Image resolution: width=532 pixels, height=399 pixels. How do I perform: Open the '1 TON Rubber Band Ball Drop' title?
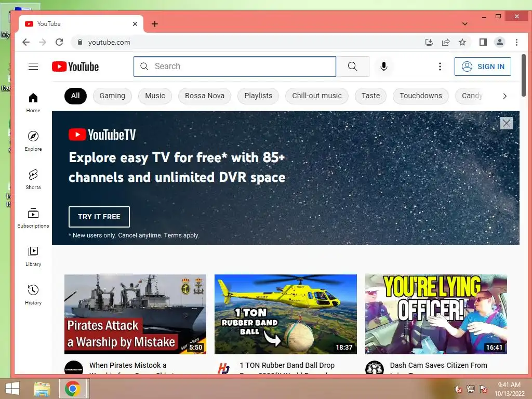[287, 365]
